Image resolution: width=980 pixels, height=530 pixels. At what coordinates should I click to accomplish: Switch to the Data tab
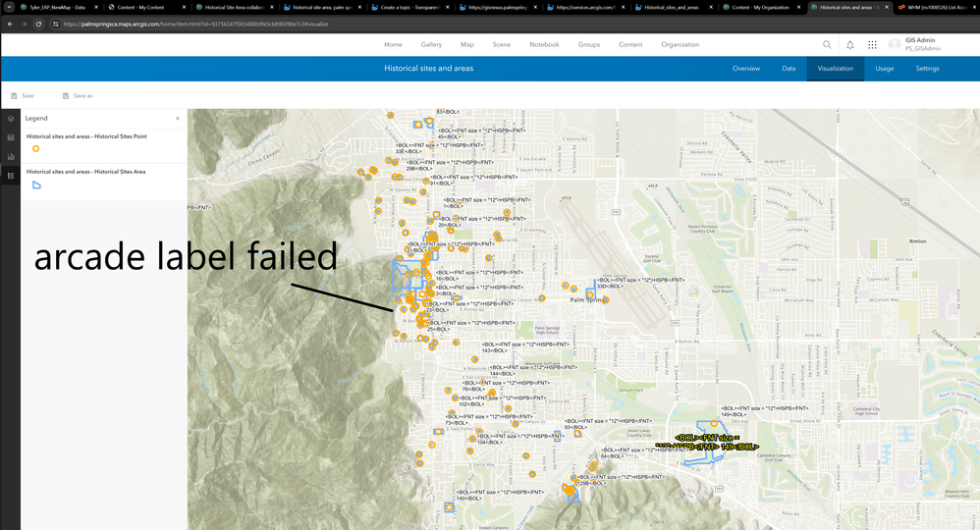pos(789,69)
